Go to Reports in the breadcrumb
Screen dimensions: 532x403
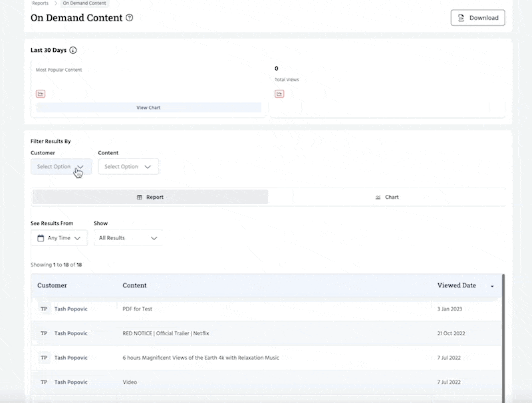(40, 3)
